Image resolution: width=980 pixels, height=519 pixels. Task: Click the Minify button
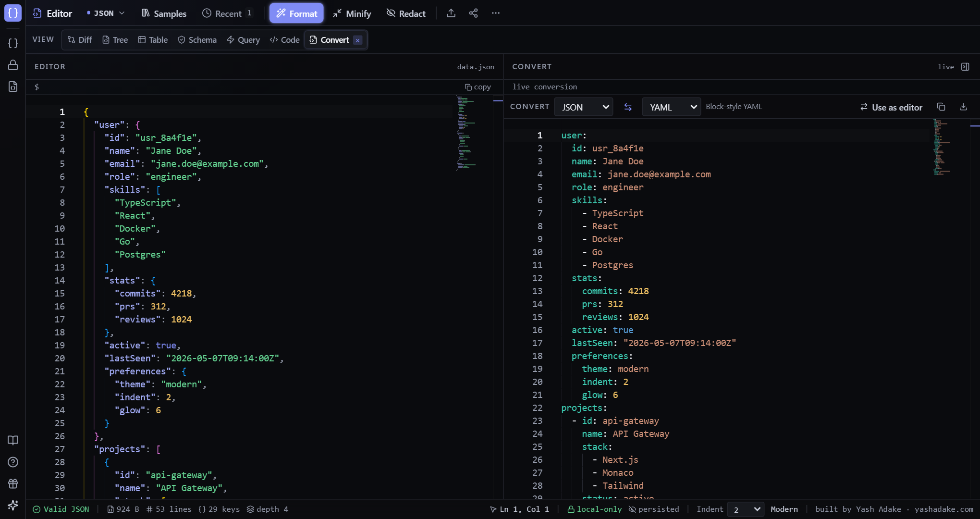(x=352, y=13)
